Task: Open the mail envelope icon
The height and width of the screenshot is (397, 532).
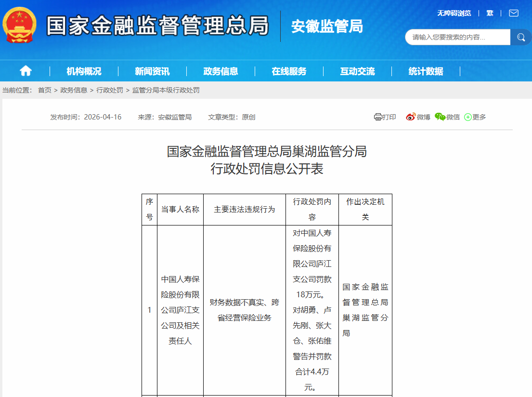Action: 514,13
